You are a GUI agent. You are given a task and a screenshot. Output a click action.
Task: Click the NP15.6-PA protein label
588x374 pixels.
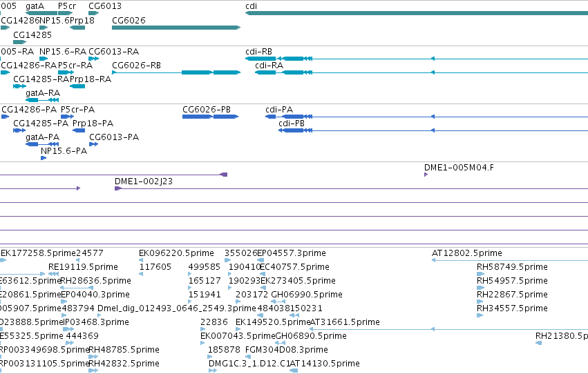(x=64, y=151)
